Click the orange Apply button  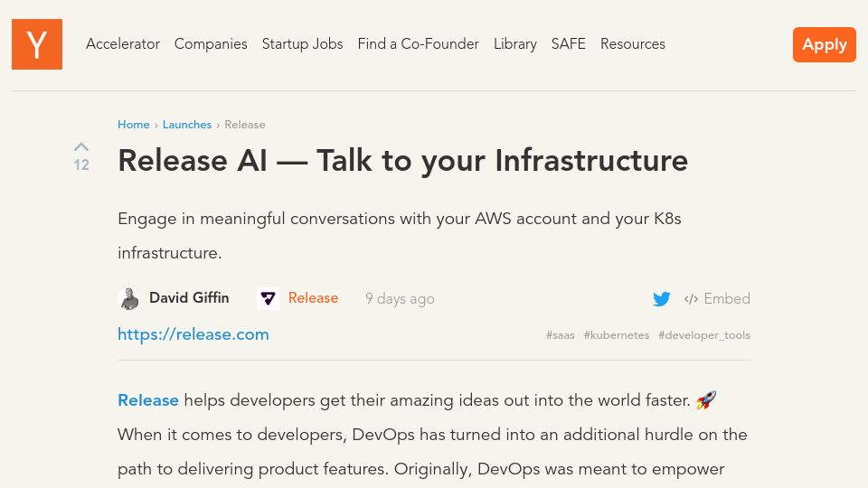[825, 44]
